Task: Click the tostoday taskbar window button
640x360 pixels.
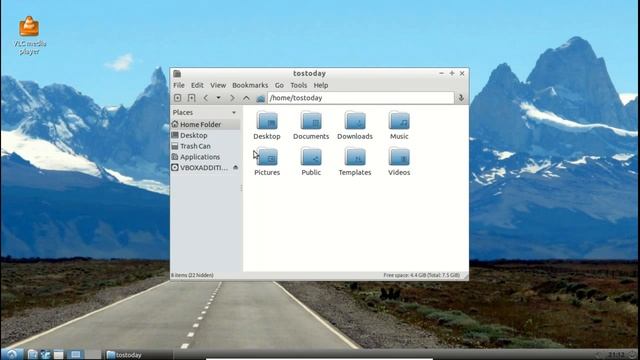Action: click(x=138, y=355)
